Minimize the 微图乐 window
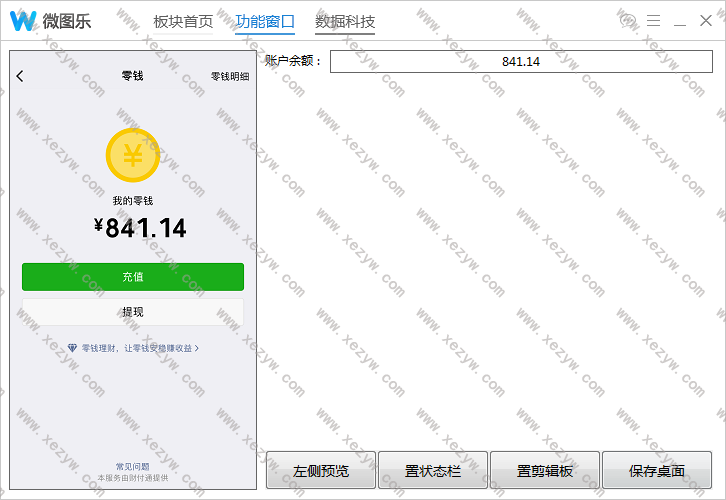This screenshot has height=500, width=726. pyautogui.click(x=680, y=21)
